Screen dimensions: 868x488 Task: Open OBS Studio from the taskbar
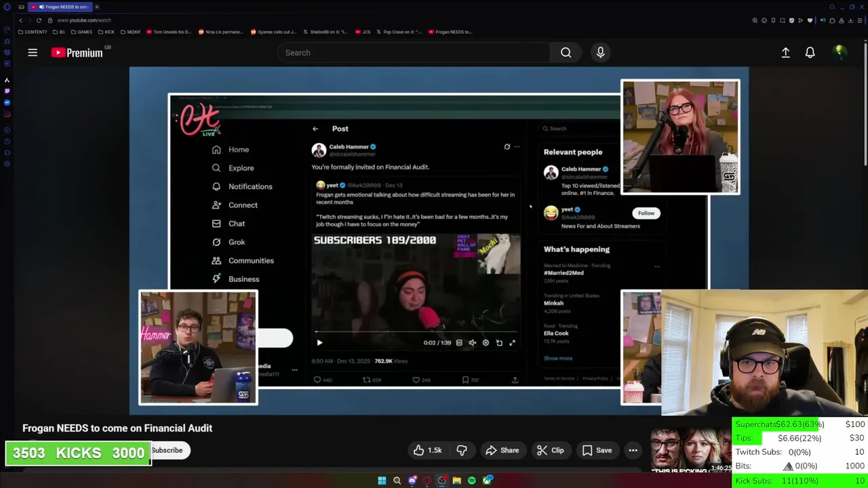441,481
